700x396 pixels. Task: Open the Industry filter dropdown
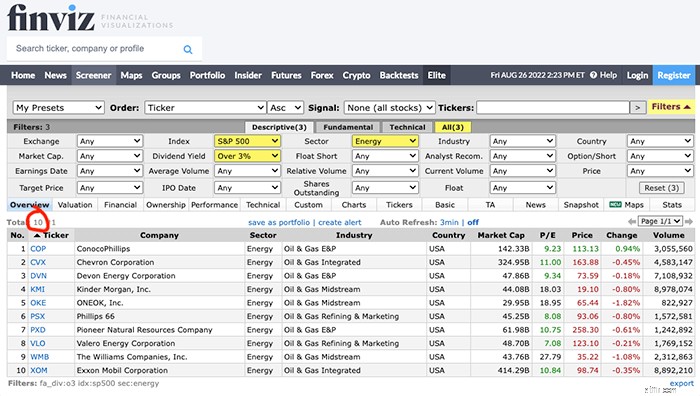coord(522,141)
